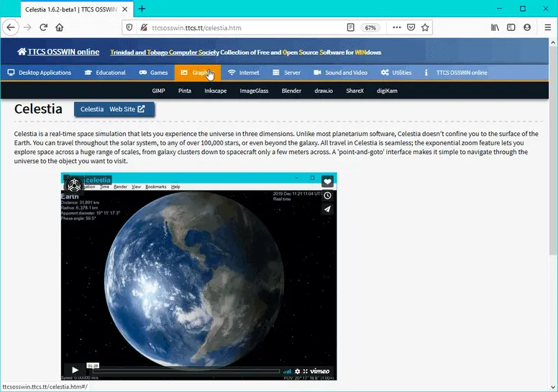
Task: Go back to the previous page
Action: tap(11, 27)
